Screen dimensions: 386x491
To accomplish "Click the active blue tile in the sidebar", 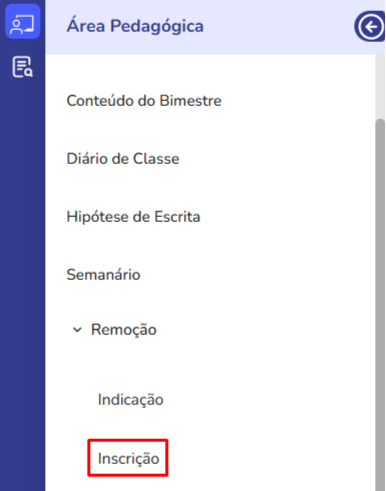I will point(22,22).
